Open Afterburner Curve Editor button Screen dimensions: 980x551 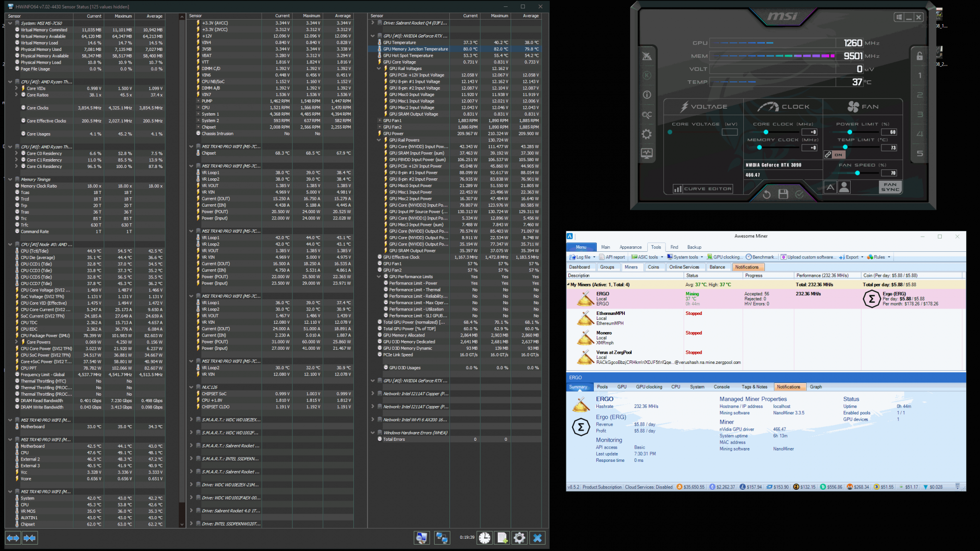click(703, 189)
